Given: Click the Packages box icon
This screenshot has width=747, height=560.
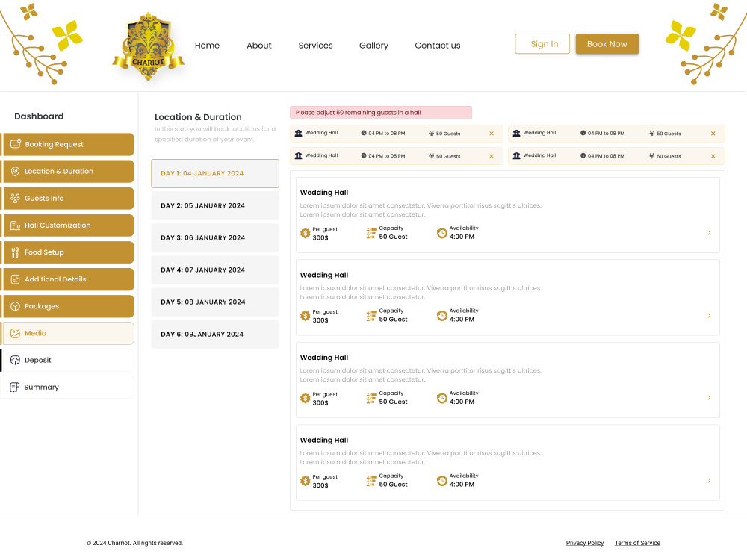Looking at the screenshot, I should point(15,306).
